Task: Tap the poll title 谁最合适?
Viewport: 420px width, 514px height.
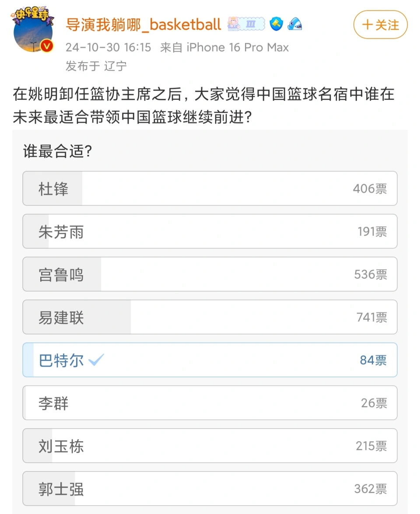Action: pos(58,151)
